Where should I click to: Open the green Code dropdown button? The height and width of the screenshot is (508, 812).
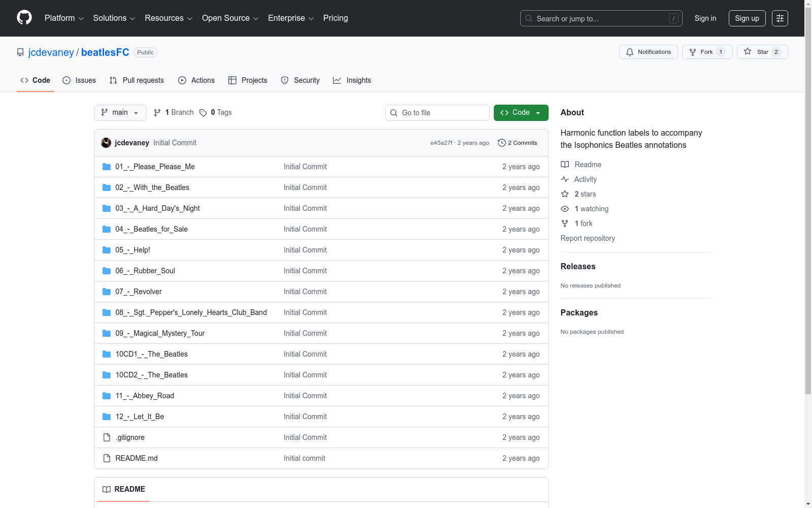(x=521, y=113)
